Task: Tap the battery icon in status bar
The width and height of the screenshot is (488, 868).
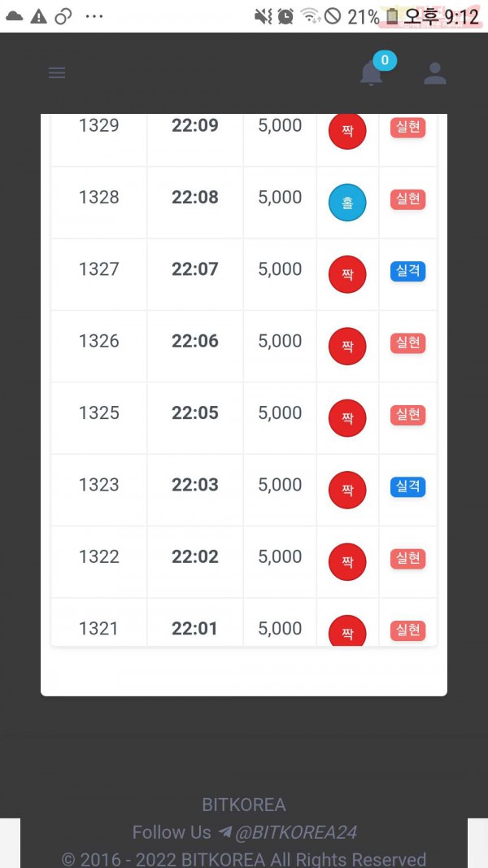Action: click(392, 16)
